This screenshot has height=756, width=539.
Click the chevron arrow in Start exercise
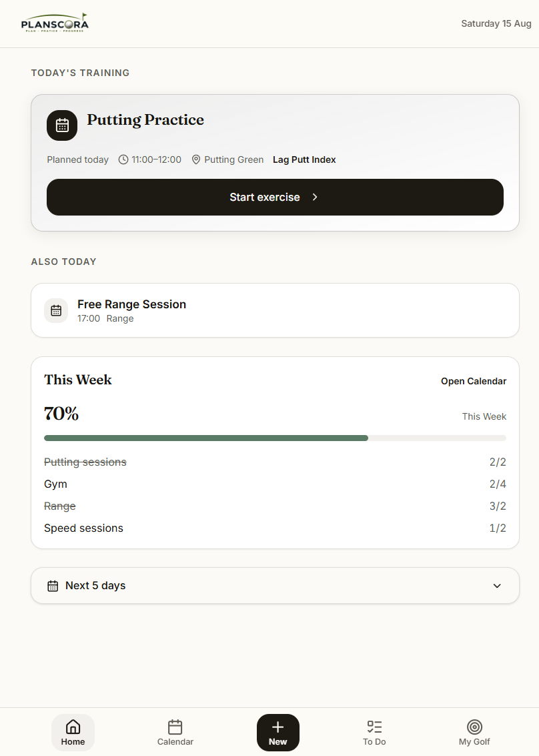point(315,198)
